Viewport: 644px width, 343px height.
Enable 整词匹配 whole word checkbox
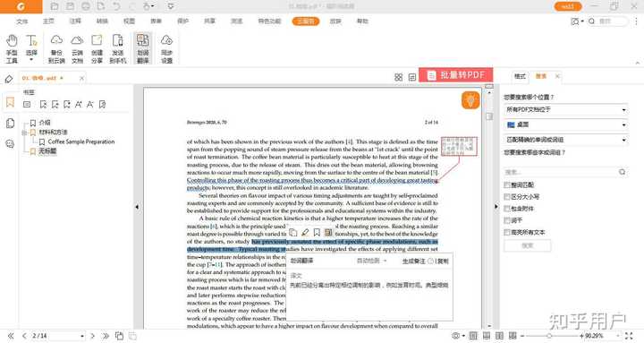click(x=507, y=185)
